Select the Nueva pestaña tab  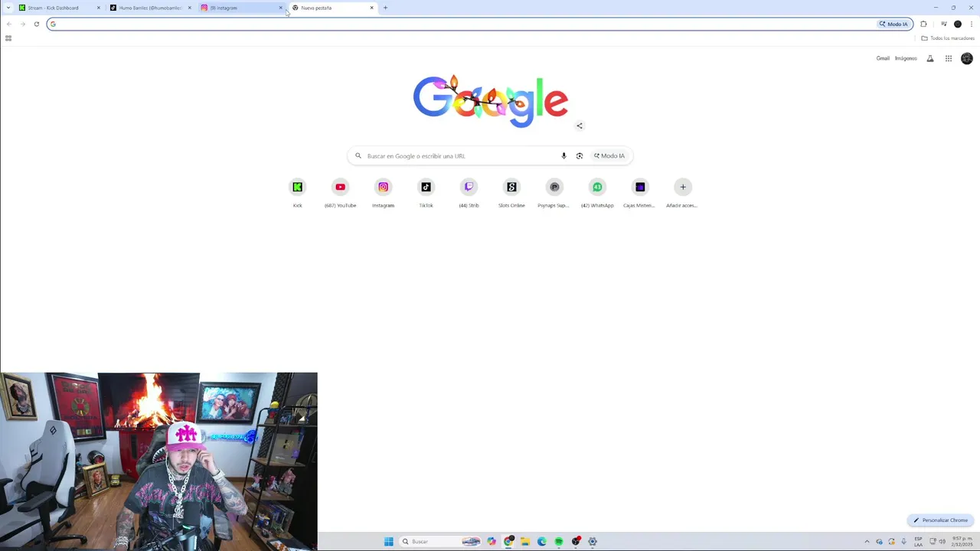click(332, 8)
